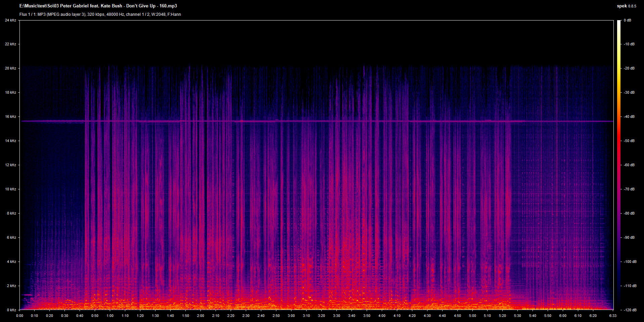This screenshot has width=644, height=322.
Task: Click the -30 dB scale label
Action: [629, 92]
